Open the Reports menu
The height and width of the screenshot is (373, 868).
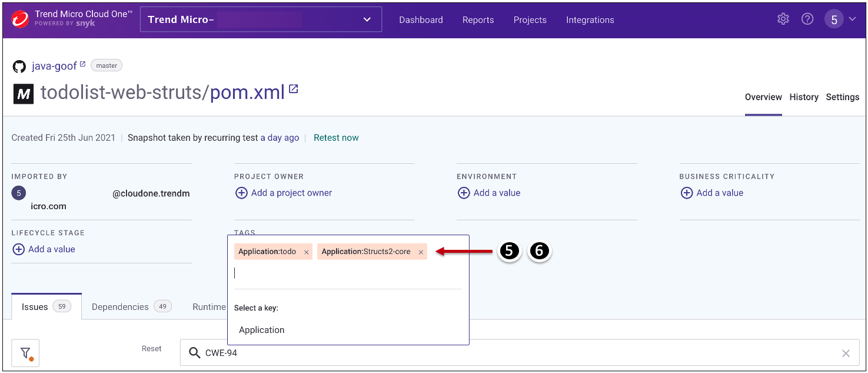[478, 19]
